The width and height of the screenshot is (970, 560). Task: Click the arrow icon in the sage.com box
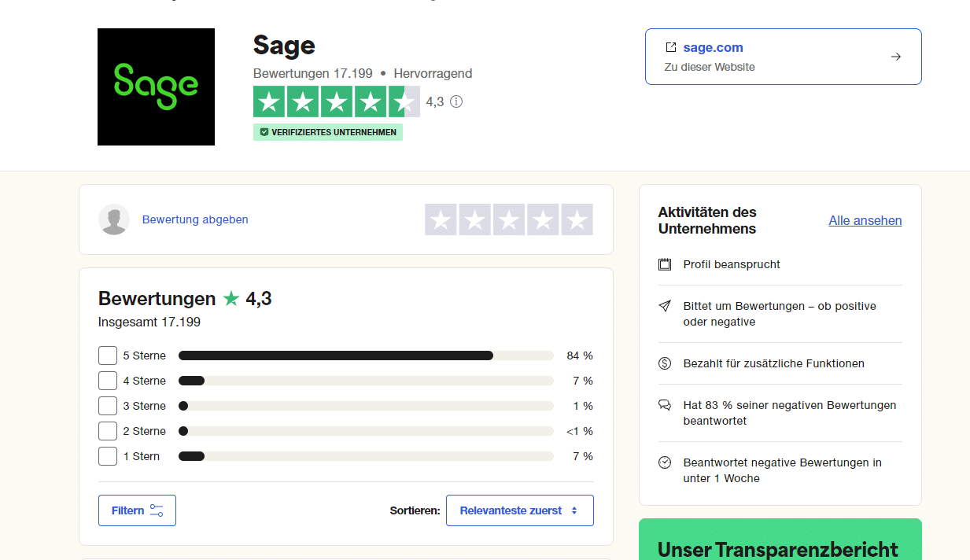(x=895, y=57)
